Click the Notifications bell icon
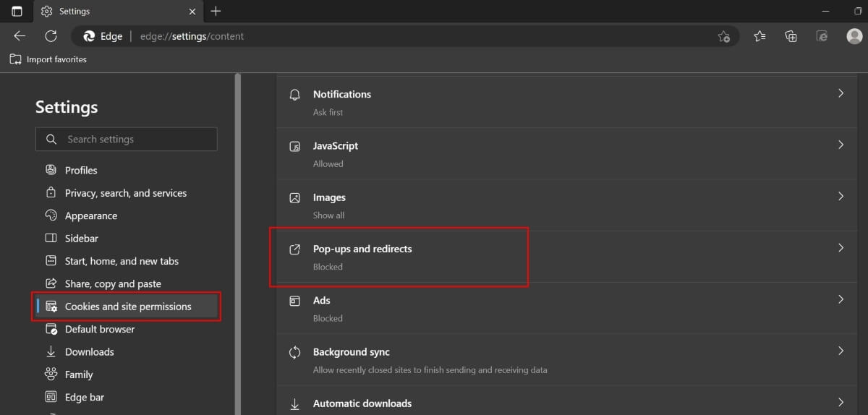This screenshot has height=415, width=868. tap(294, 95)
